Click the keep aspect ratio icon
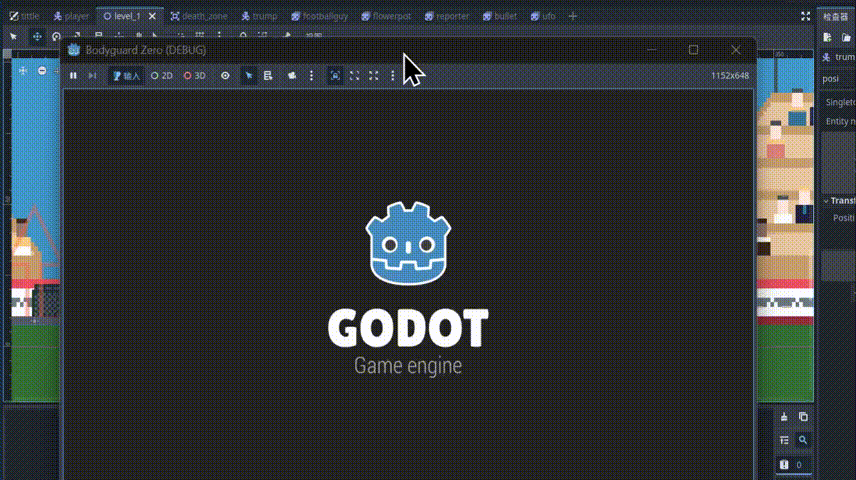This screenshot has width=856, height=480. tap(354, 75)
